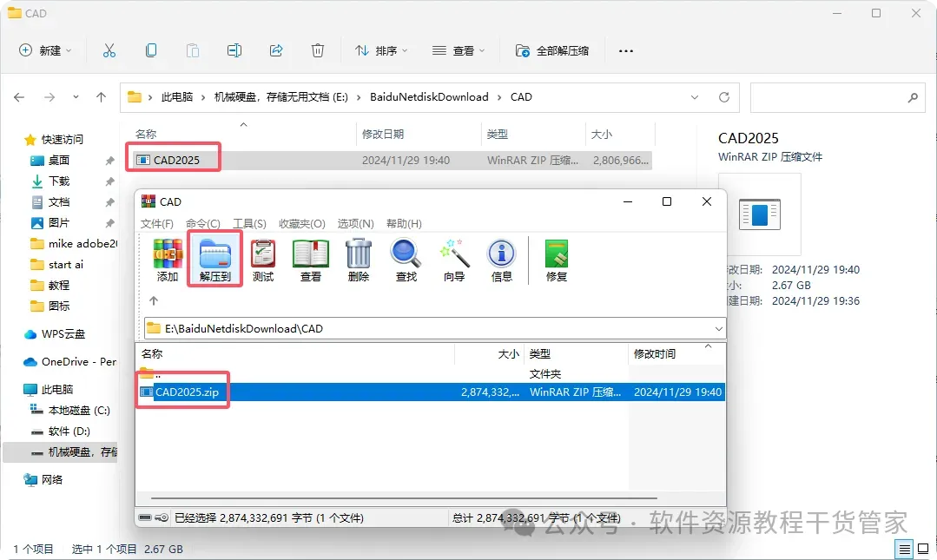Click the WinRAR status bar drive icon

[145, 517]
